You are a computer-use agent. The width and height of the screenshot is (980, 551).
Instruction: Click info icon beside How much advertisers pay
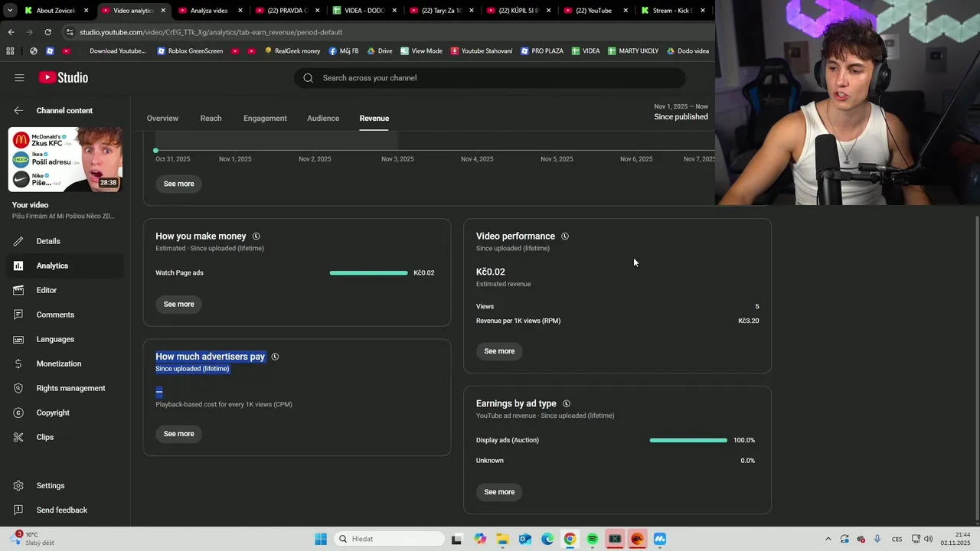pos(275,357)
